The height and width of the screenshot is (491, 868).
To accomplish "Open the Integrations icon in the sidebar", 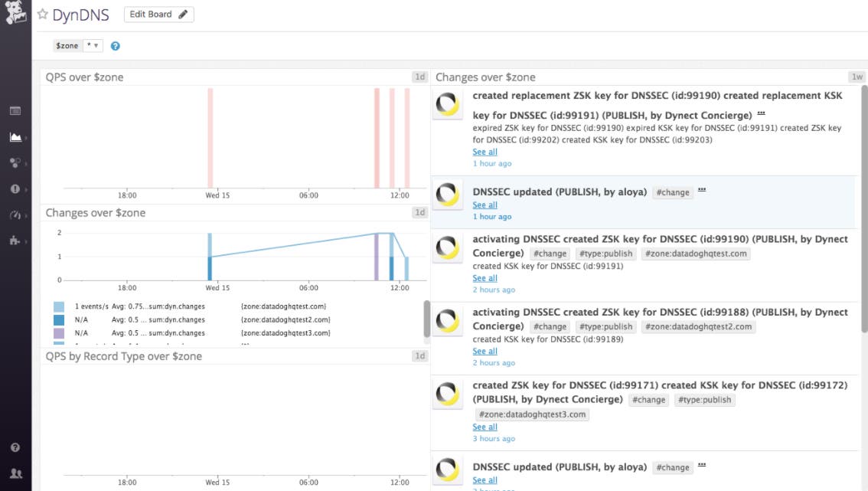I will coord(14,239).
